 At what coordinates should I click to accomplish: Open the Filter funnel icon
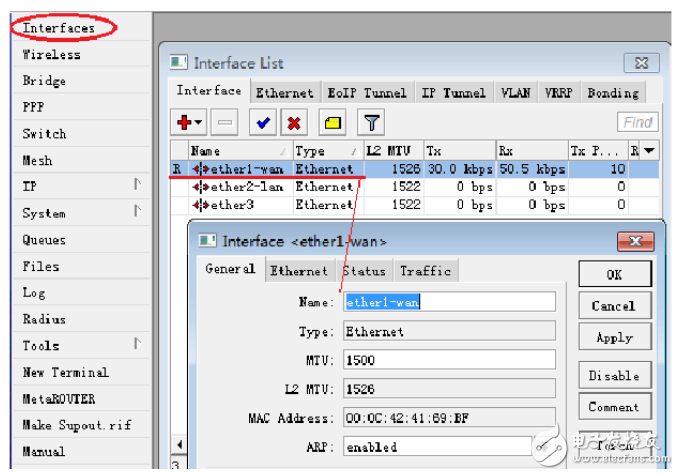point(371,123)
